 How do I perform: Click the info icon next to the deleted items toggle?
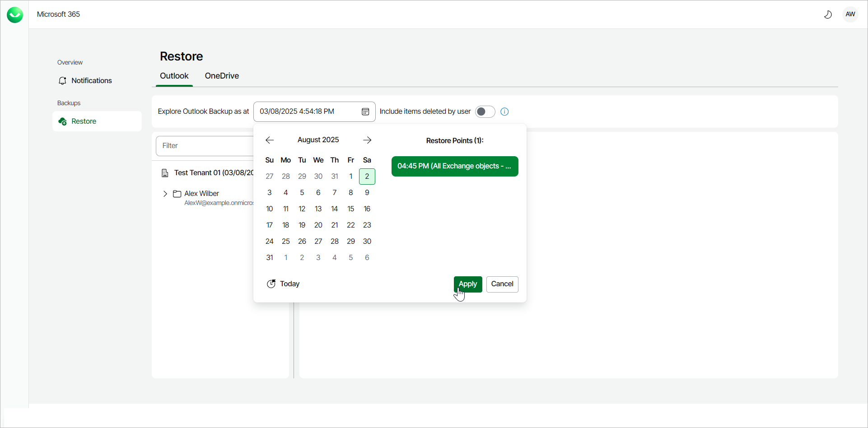click(504, 112)
